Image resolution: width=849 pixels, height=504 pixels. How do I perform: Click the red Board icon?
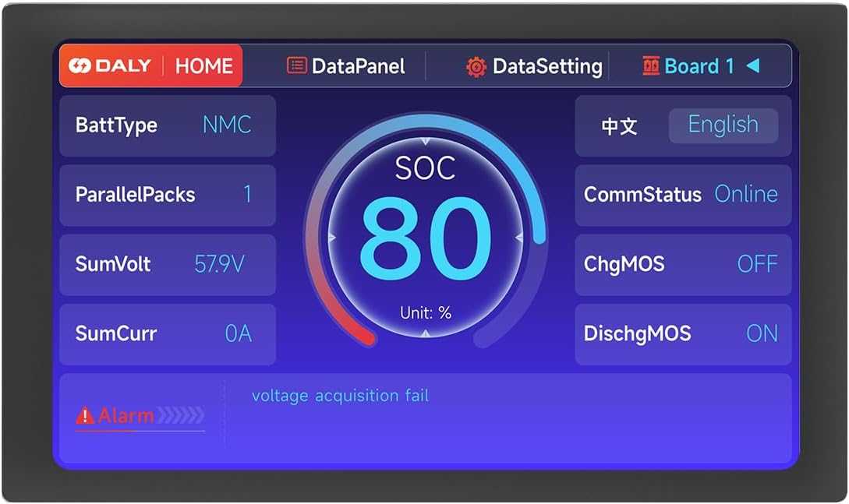[x=651, y=66]
